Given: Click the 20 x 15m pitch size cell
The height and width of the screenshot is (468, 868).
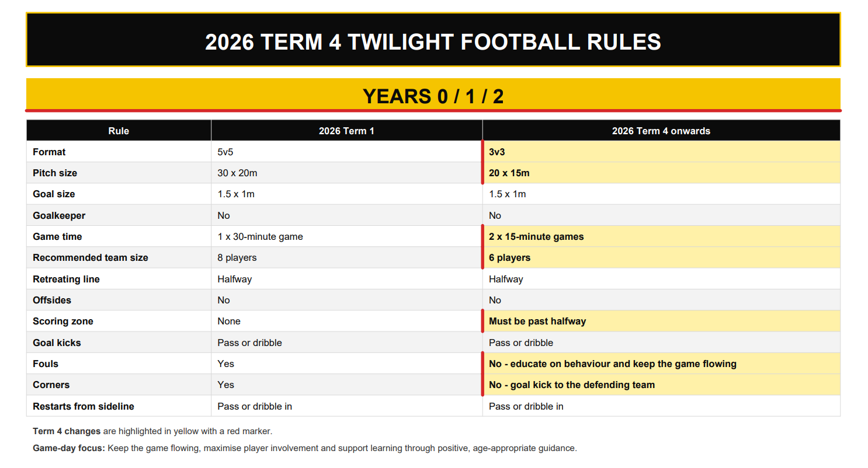Looking at the screenshot, I should coord(661,173).
